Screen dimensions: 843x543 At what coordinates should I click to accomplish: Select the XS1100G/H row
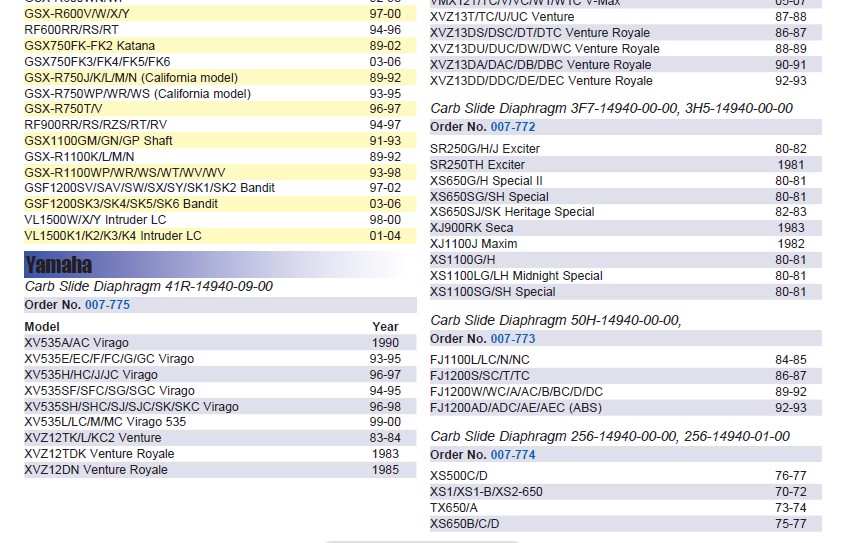(626, 260)
